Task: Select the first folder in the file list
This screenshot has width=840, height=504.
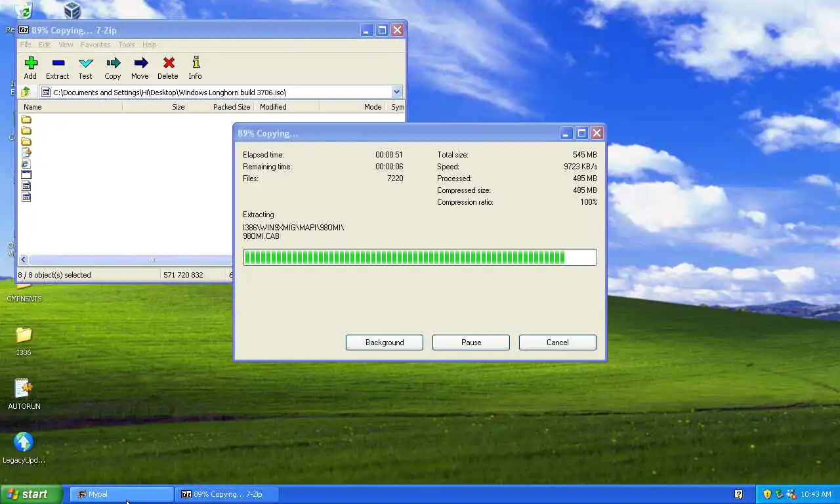Action: pos(26,119)
